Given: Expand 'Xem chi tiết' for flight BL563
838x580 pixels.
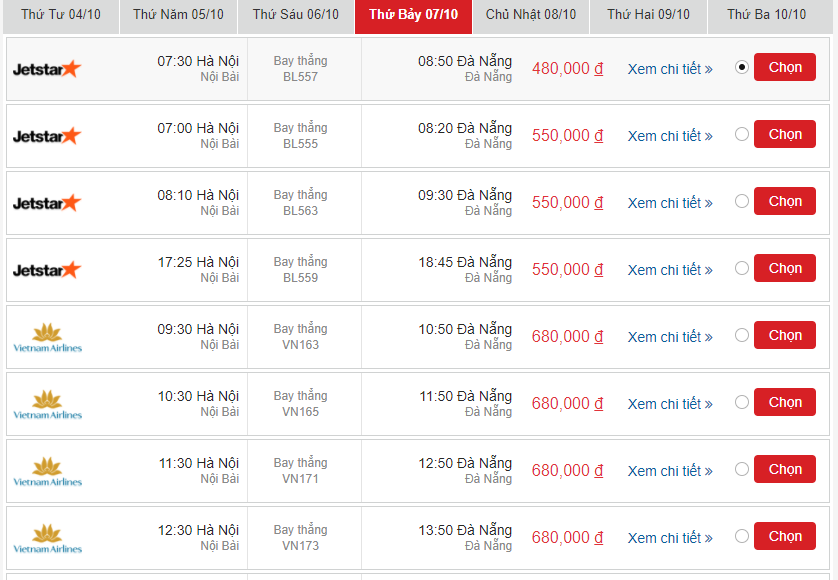Looking at the screenshot, I should (669, 203).
